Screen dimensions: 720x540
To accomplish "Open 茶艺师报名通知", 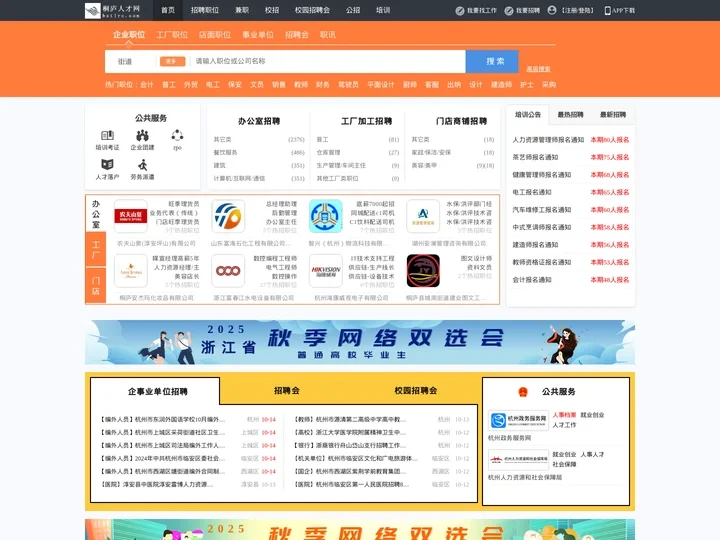I will [x=535, y=157].
